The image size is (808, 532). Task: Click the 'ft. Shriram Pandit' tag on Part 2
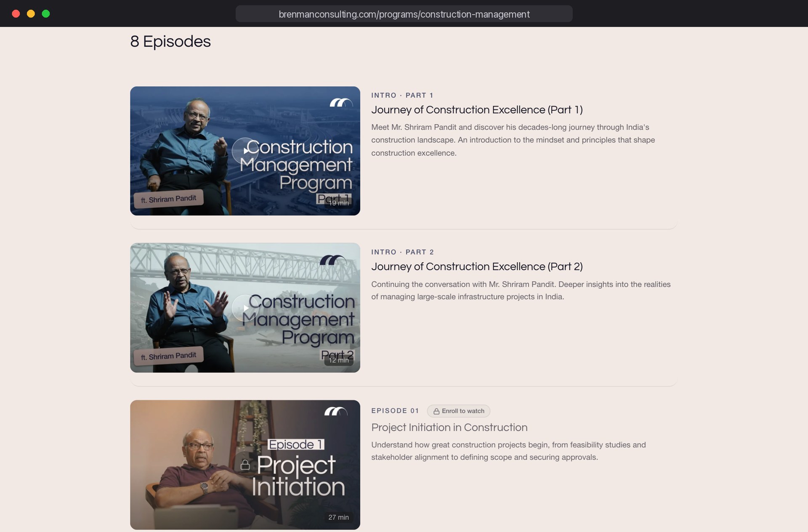point(169,356)
